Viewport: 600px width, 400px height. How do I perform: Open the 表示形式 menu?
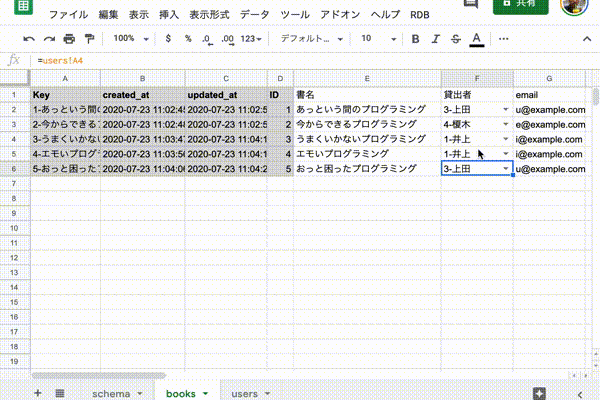click(x=209, y=15)
